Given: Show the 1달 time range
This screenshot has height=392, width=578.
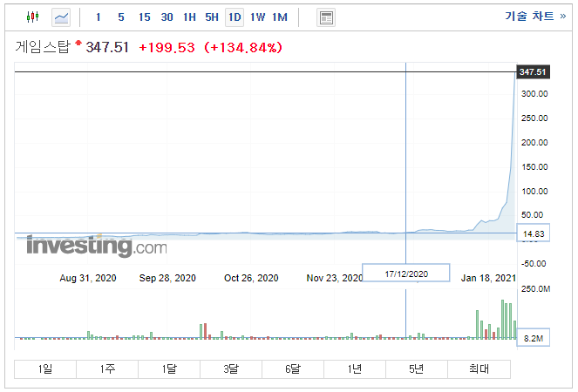Looking at the screenshot, I should 169,368.
